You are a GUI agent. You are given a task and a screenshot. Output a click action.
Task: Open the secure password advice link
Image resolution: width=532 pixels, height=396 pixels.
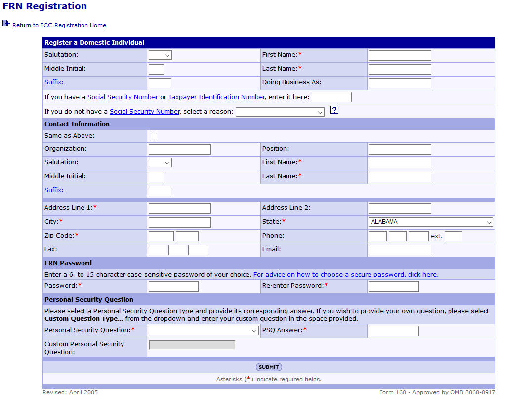(x=346, y=274)
